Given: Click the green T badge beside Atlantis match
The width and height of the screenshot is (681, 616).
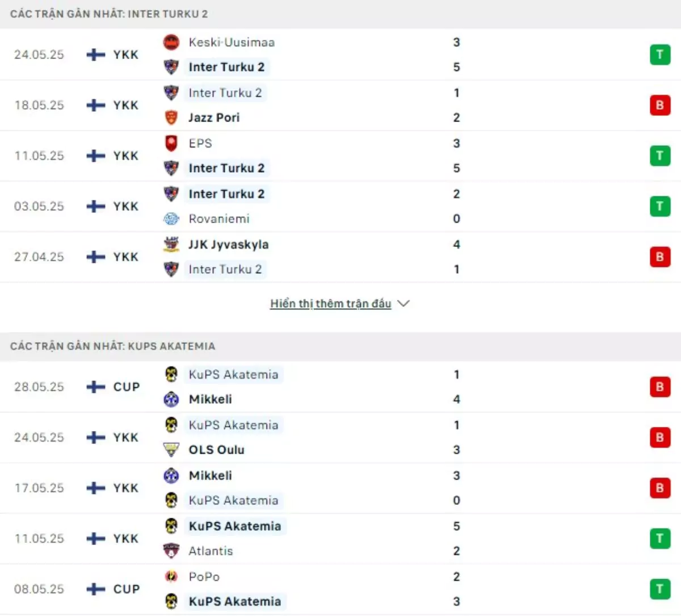Looking at the screenshot, I should tap(659, 538).
